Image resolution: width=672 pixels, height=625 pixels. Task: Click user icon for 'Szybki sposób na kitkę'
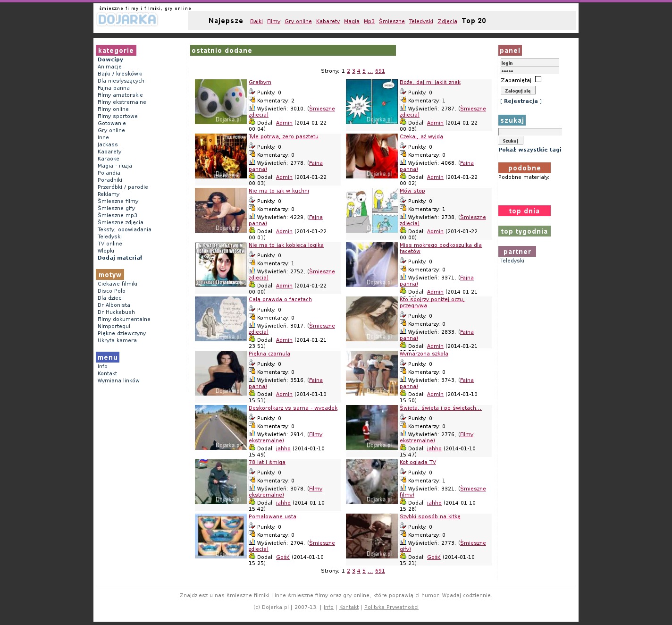403,556
